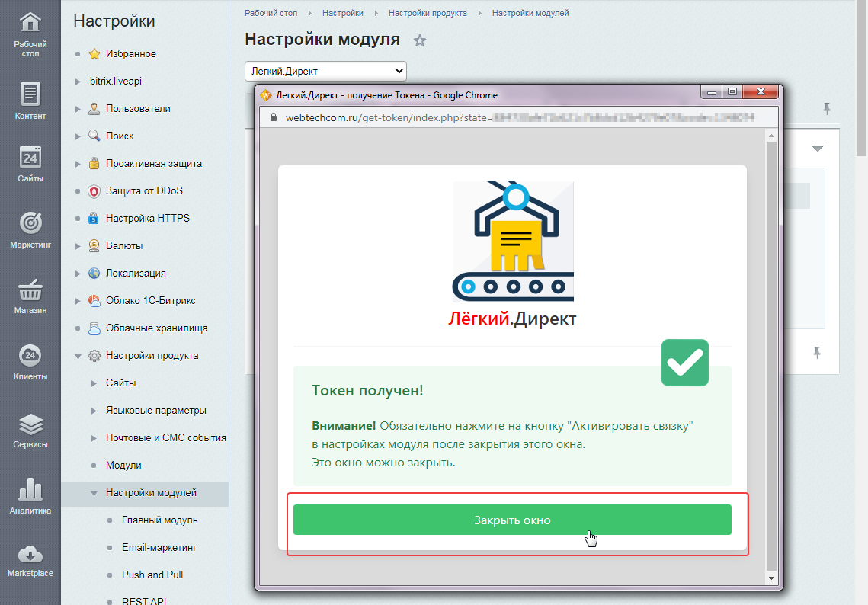Viewport: 868px width, 605px height.
Task: Go to Настройки breadcrumb link
Action: (x=343, y=13)
